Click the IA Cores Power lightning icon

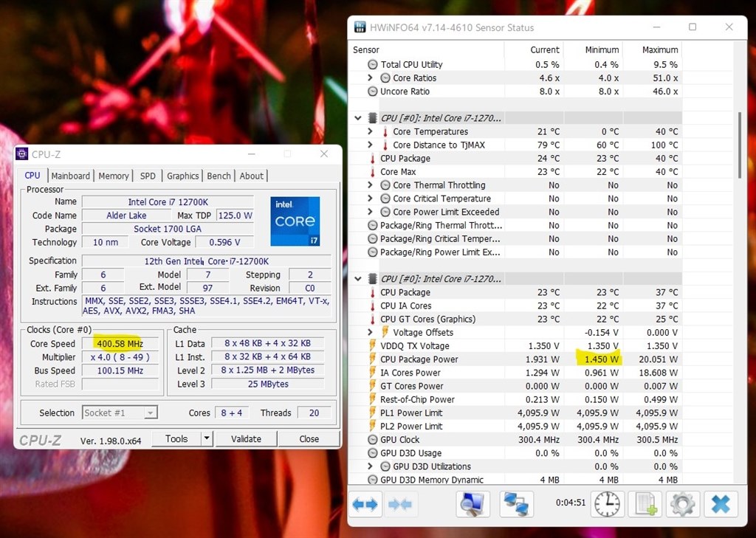click(372, 372)
